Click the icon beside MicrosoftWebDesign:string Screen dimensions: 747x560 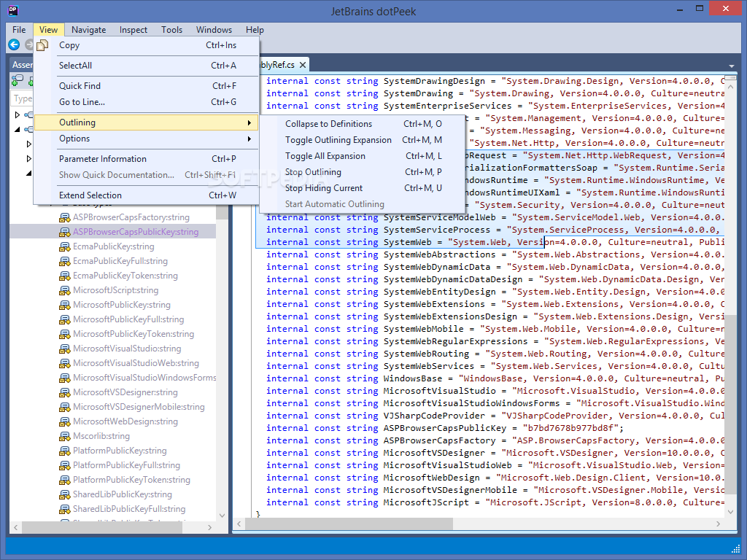[64, 422]
